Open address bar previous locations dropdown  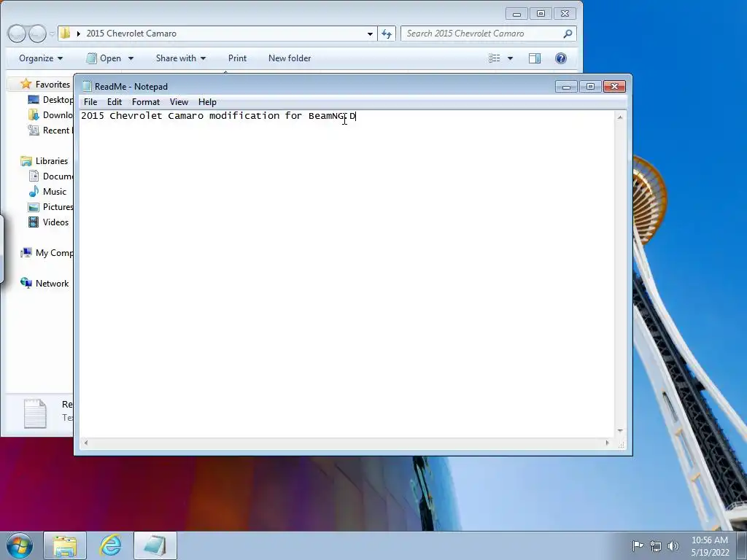[x=370, y=34]
